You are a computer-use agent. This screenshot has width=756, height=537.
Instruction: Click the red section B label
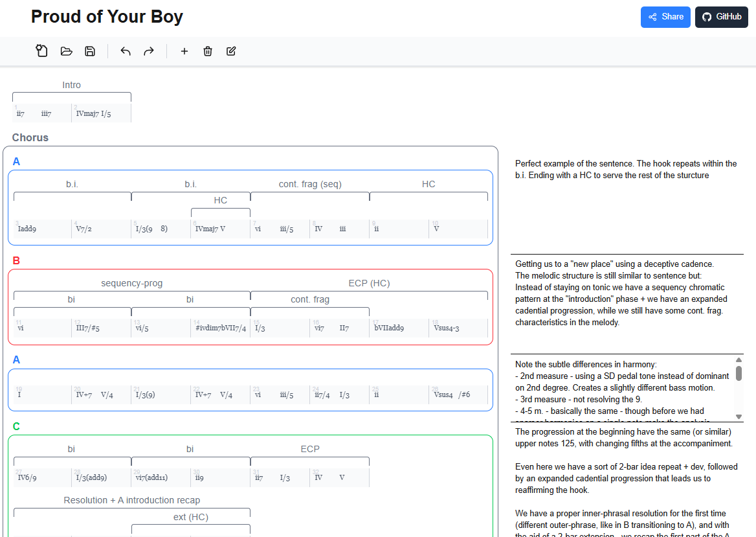coord(17,260)
